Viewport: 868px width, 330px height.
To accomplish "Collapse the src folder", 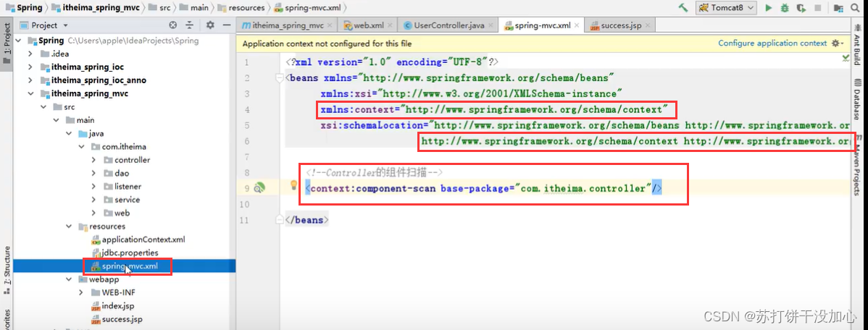I will 43,106.
